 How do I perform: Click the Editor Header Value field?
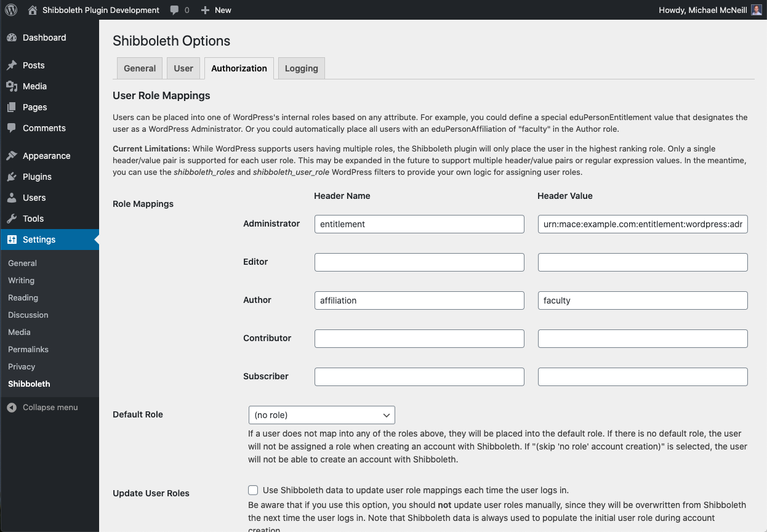click(643, 262)
